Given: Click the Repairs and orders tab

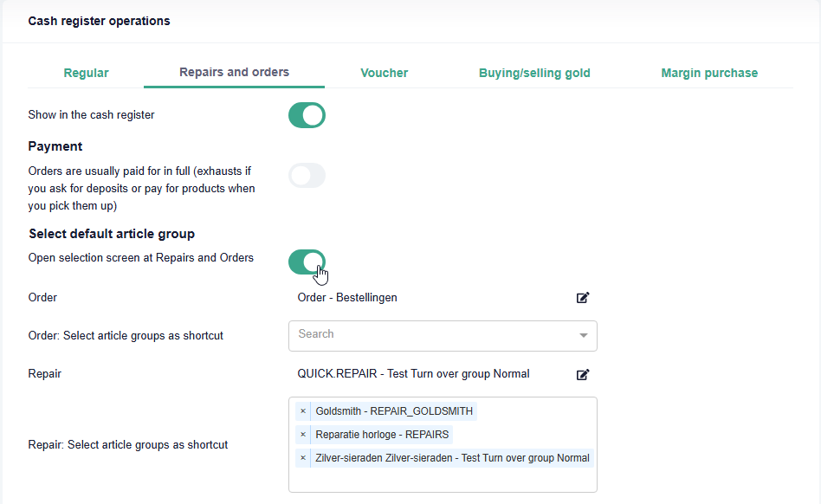Looking at the screenshot, I should [234, 72].
